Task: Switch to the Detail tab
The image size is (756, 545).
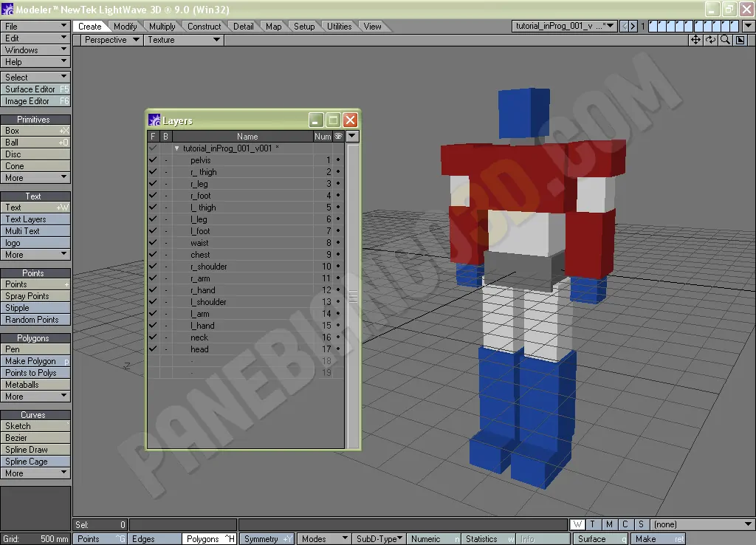Action: pyautogui.click(x=244, y=27)
